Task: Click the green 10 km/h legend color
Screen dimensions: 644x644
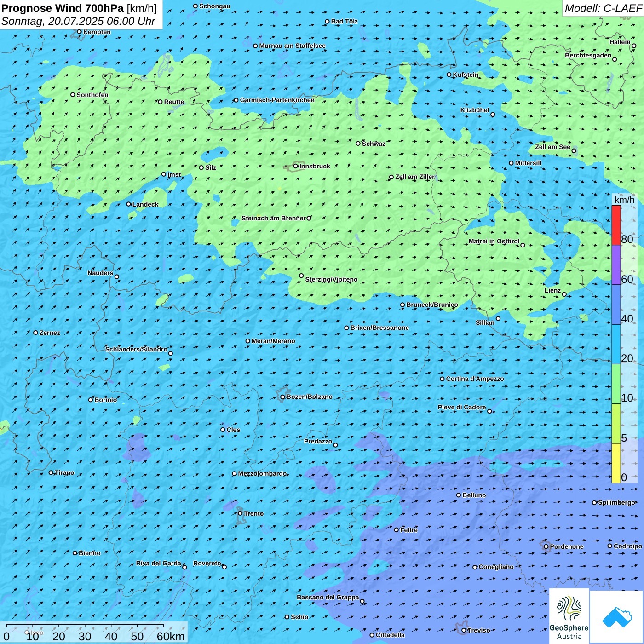Action: pyautogui.click(x=616, y=384)
